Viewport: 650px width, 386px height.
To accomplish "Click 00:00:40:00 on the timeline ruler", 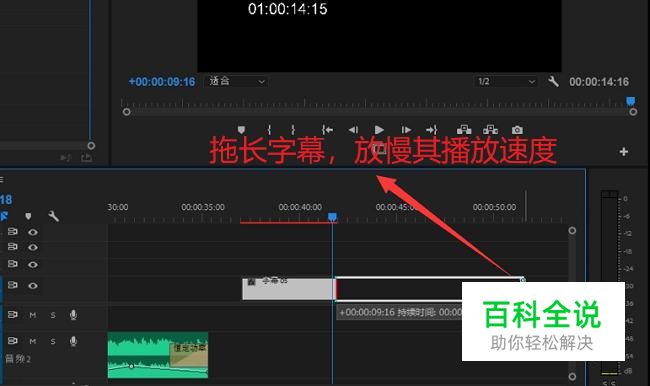I will coord(300,207).
